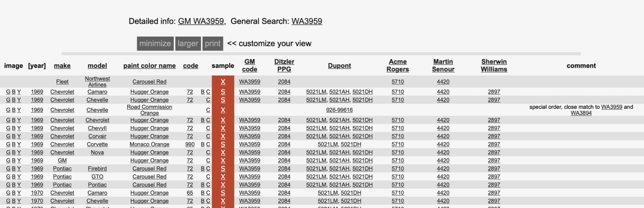
Task: Open the 5021DH Dupont link in 1970 Chevelle row
Action: pyautogui.click(x=351, y=201)
